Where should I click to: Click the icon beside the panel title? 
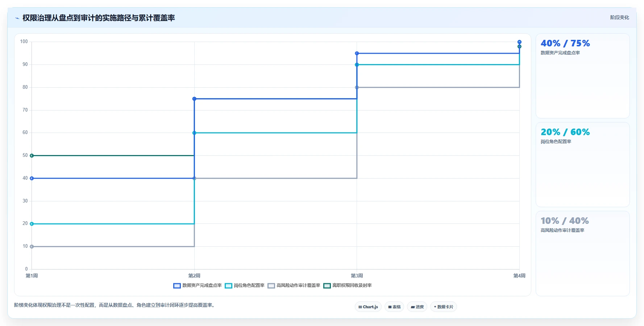(x=17, y=18)
